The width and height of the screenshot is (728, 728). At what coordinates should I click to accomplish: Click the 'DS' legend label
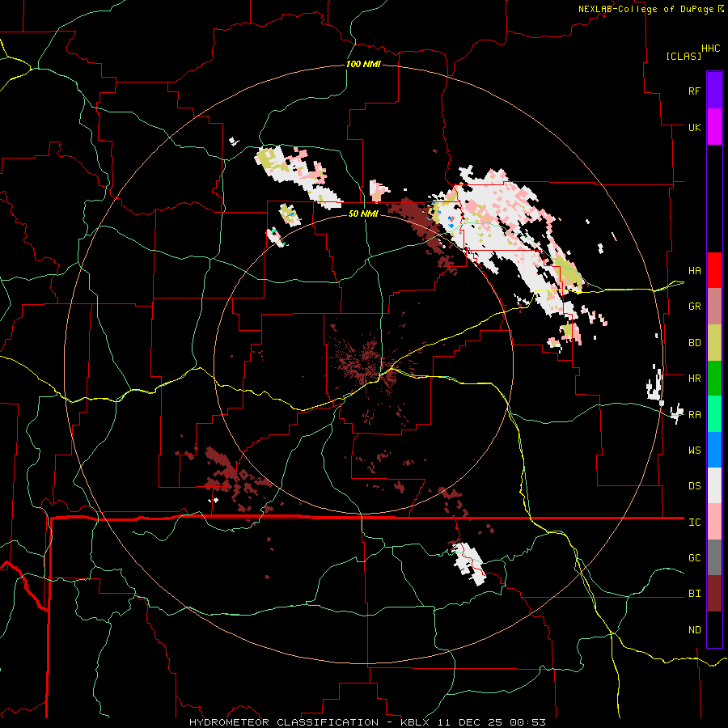click(x=694, y=485)
